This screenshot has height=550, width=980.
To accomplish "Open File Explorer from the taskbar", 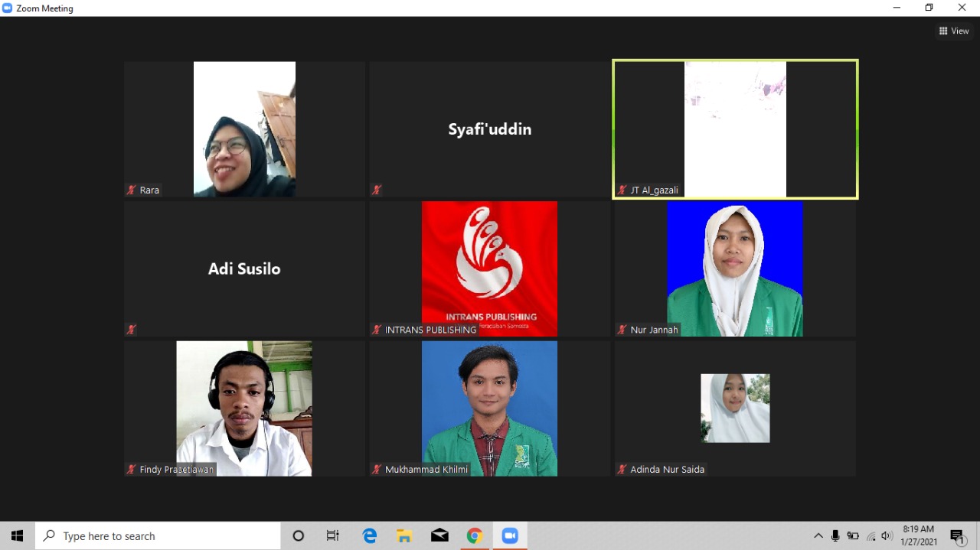I will [404, 536].
